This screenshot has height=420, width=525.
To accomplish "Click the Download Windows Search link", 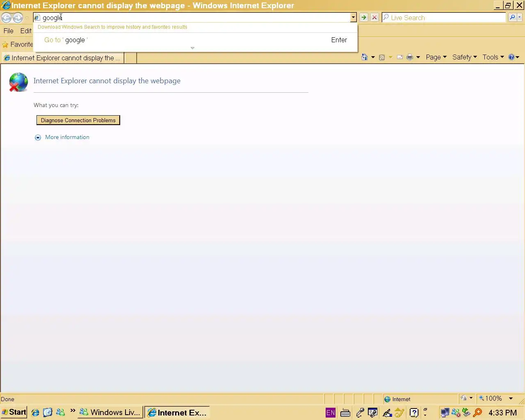I will (112, 27).
